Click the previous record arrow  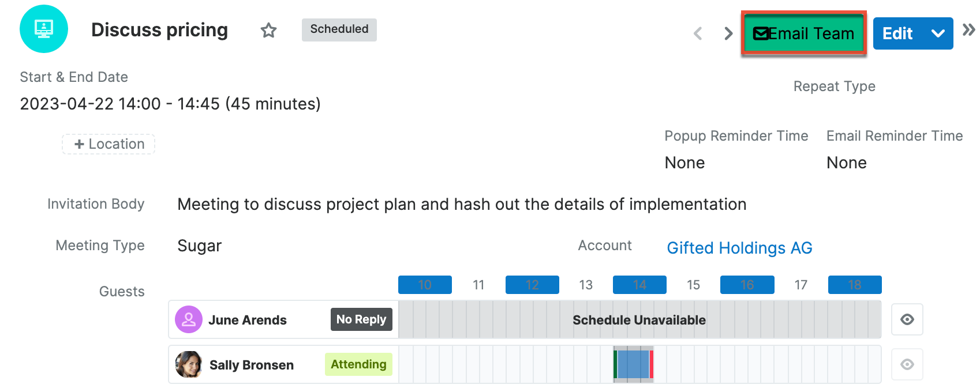point(698,33)
